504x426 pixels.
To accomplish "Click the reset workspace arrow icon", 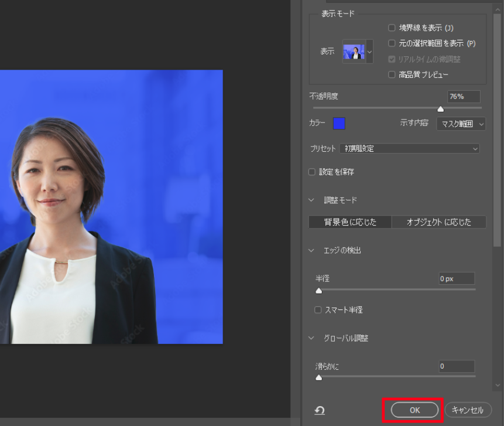I will click(x=320, y=410).
